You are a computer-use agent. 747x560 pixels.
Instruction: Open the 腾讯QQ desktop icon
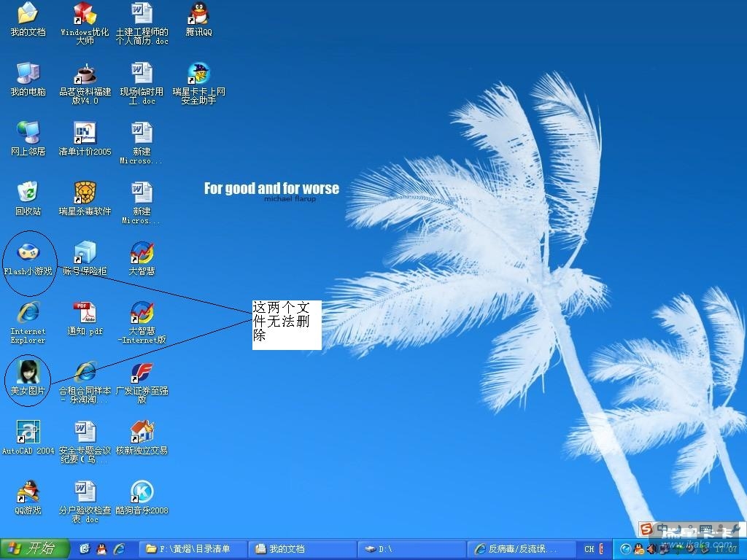(x=198, y=14)
